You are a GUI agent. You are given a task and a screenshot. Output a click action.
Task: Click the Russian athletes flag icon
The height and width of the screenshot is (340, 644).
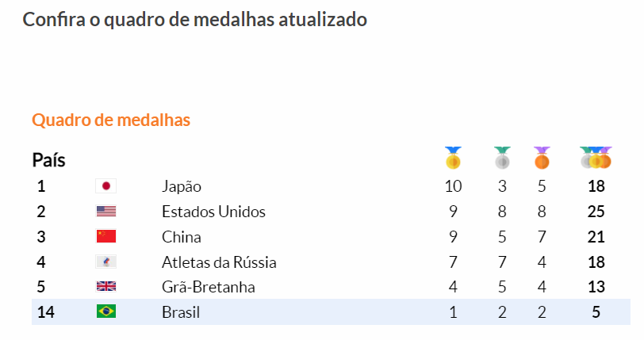105,262
